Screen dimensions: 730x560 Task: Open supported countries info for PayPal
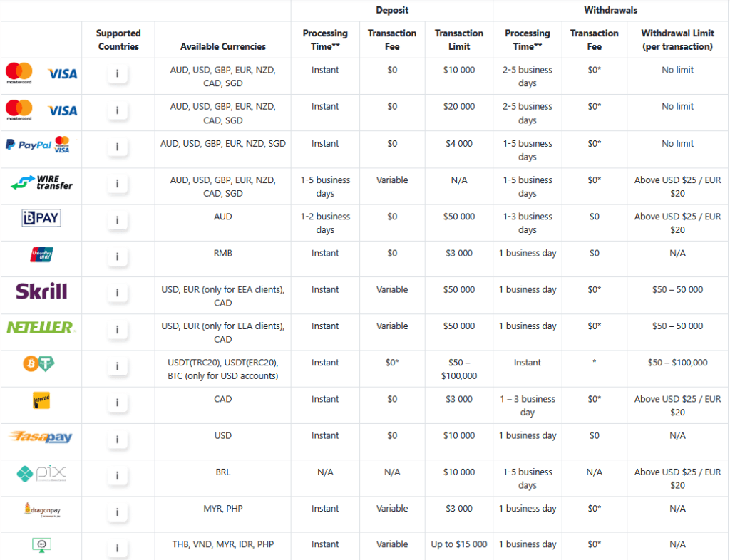point(118,145)
